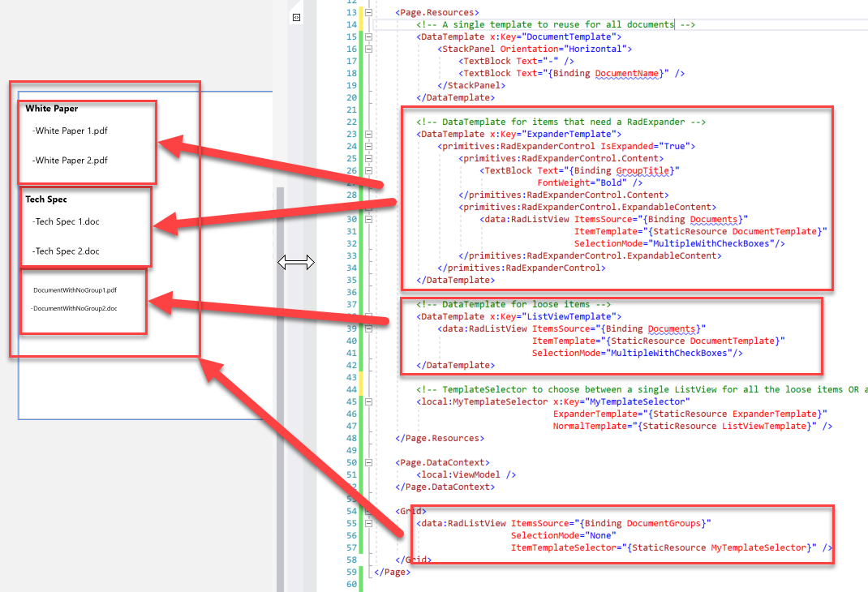Screen dimensions: 868x592
Task: Collapse the ExpanderTemplate DataTemplate at line 23
Action: click(x=368, y=134)
